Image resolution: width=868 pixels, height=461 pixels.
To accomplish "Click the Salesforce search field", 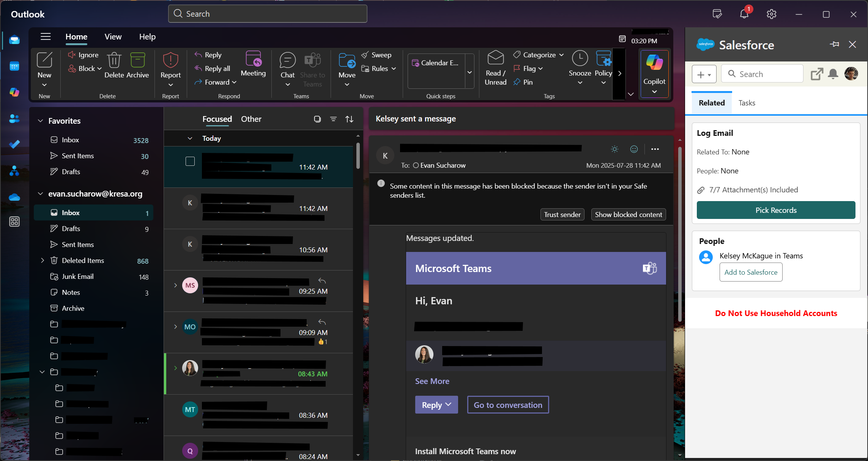I will point(762,74).
